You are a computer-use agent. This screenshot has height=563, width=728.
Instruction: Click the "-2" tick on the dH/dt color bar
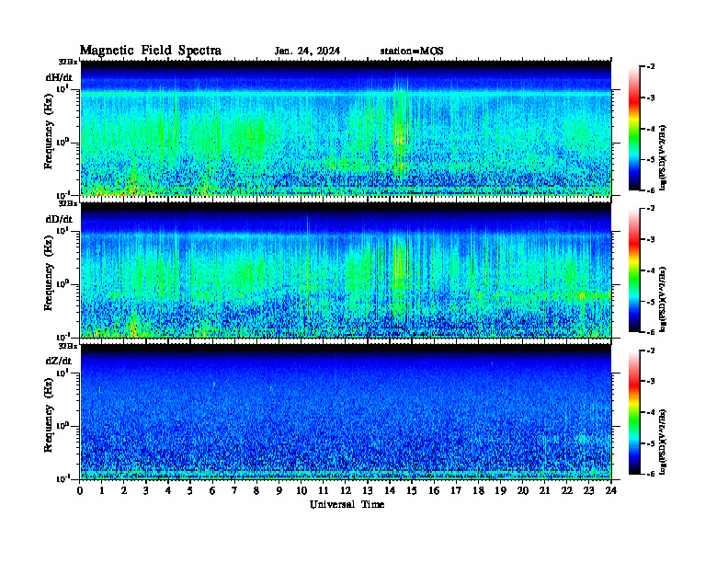(x=650, y=67)
